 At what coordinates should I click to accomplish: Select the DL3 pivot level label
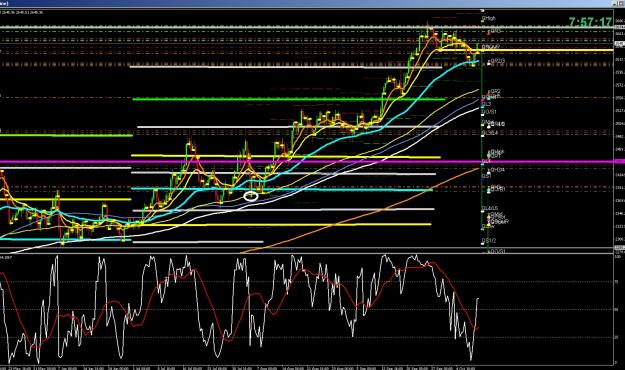click(x=486, y=104)
